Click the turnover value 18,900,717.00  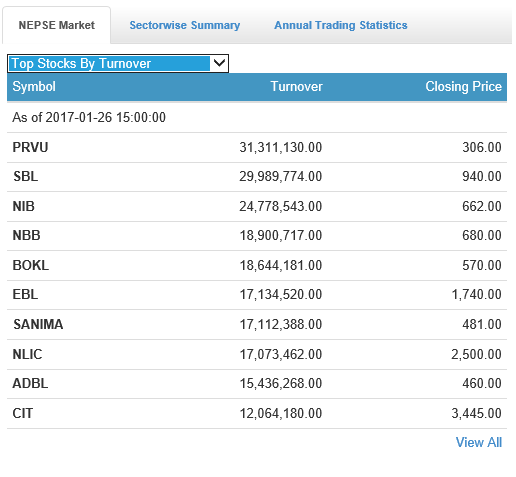point(281,235)
